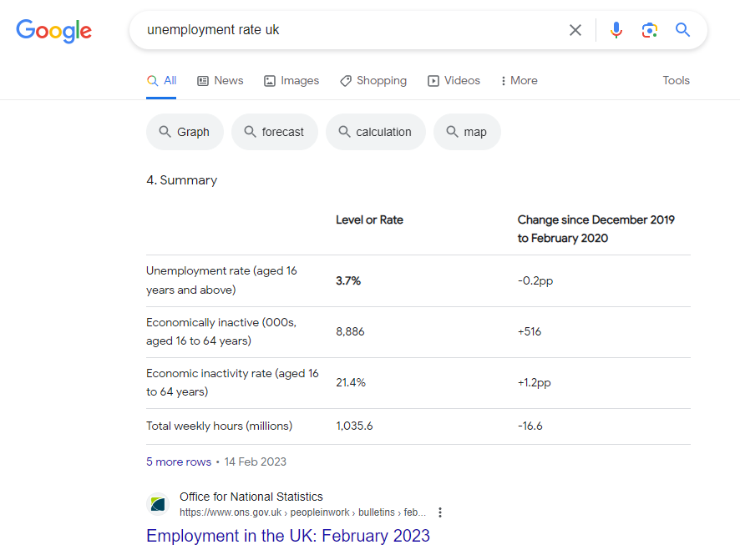Refine search with the forecast chip

coord(274,132)
